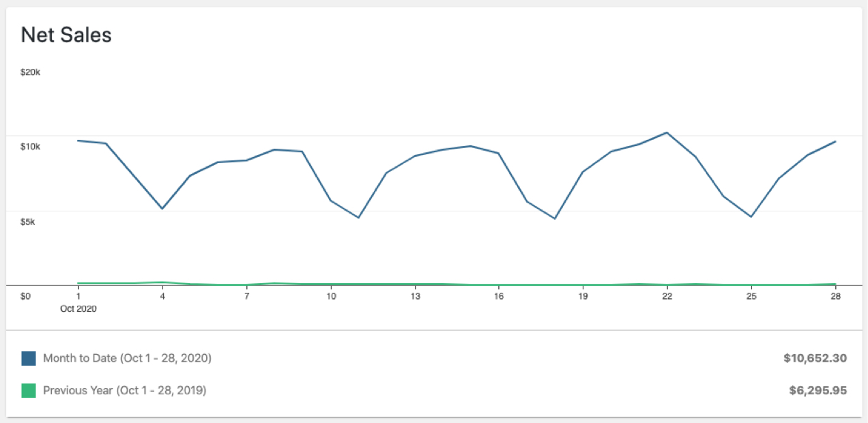Viewport: 868px width, 423px height.
Task: Select the Previous Year legend label
Action: (125, 391)
